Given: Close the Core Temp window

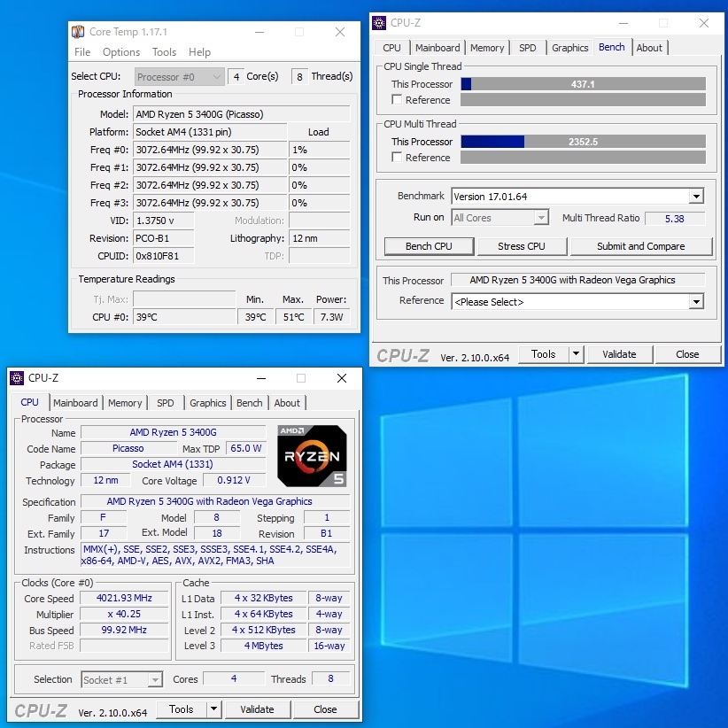Looking at the screenshot, I should click(340, 32).
